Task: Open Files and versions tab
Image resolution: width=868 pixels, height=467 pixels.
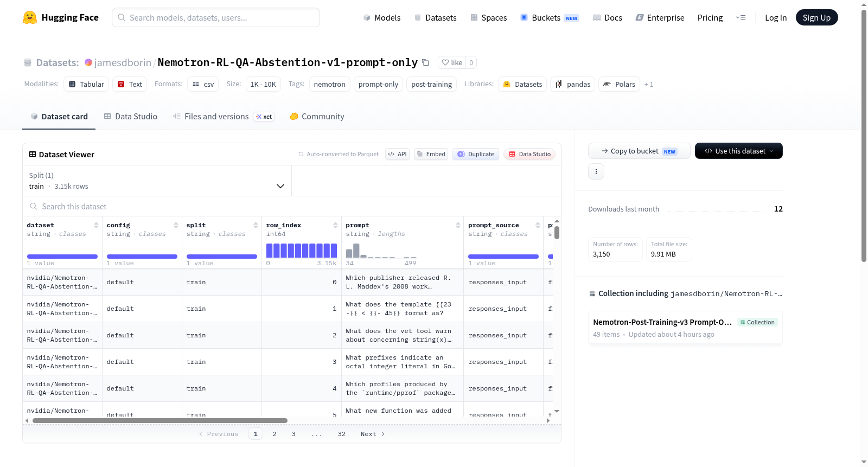Action: (x=223, y=117)
